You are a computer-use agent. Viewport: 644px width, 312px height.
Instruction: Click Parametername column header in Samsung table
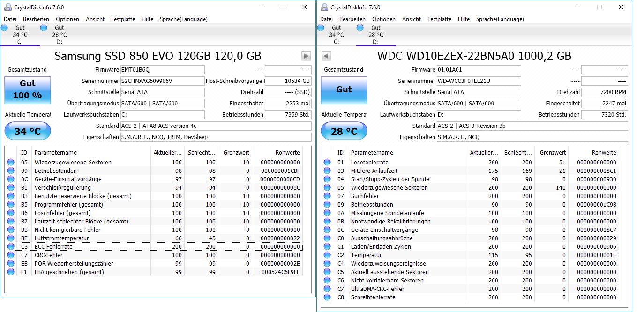coord(91,153)
